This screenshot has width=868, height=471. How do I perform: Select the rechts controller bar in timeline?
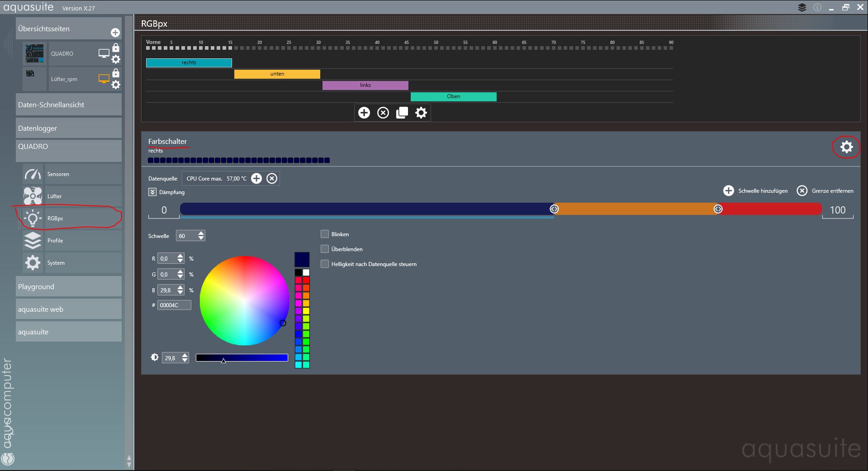pyautogui.click(x=189, y=63)
